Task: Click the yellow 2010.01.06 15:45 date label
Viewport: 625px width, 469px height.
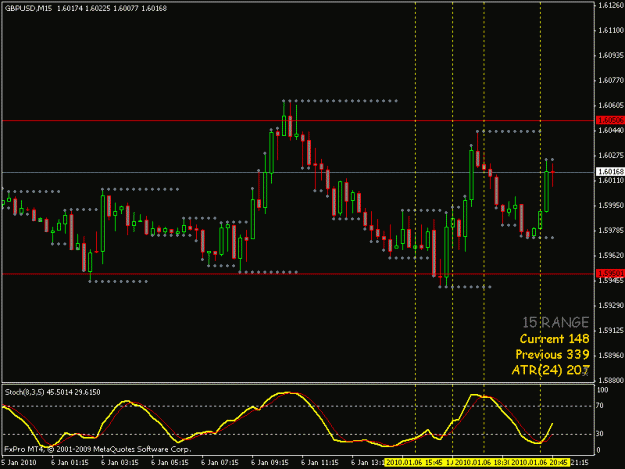Action: pyautogui.click(x=415, y=463)
